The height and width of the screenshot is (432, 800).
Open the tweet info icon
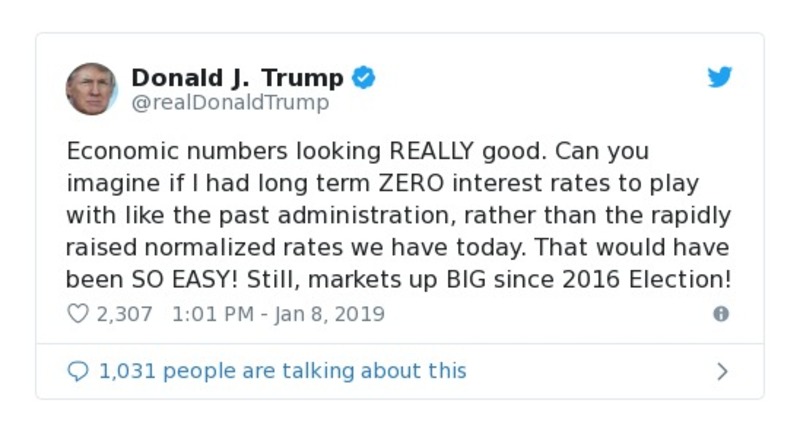click(720, 314)
